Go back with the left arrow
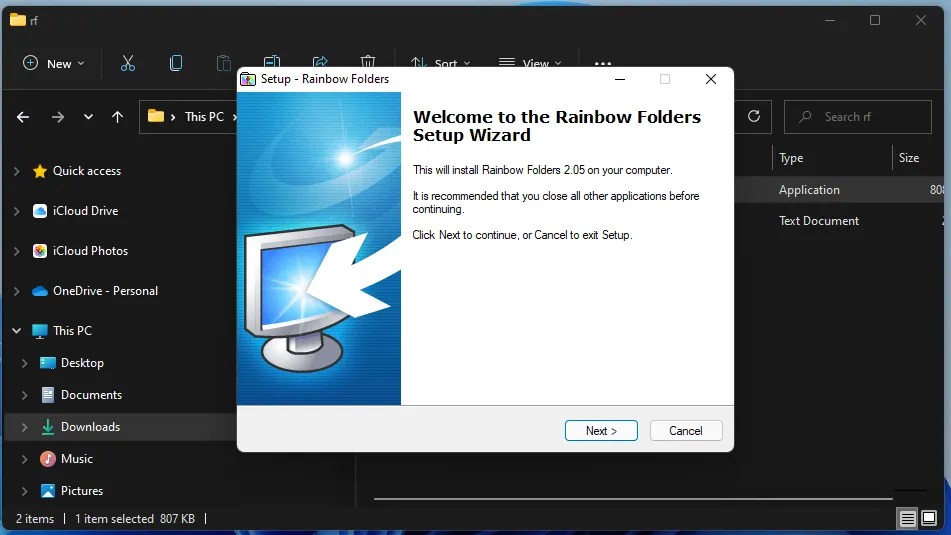The image size is (951, 535). click(x=23, y=117)
